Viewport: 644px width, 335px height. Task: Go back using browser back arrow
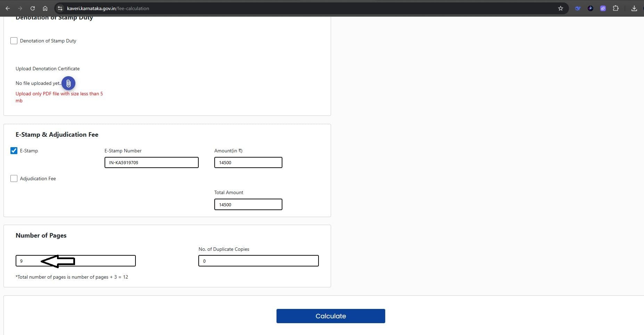[x=8, y=8]
